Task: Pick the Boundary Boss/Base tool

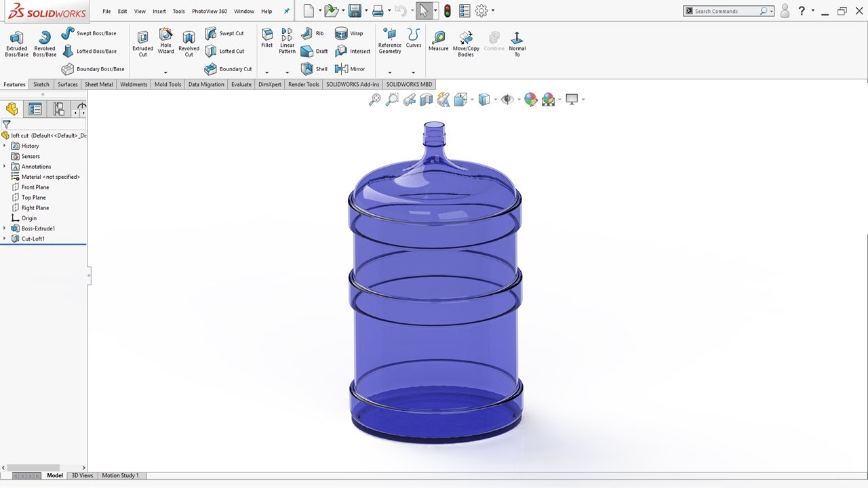Action: coord(93,68)
